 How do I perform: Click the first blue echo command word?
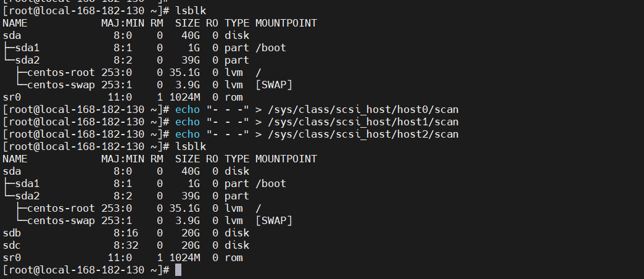[x=188, y=110]
